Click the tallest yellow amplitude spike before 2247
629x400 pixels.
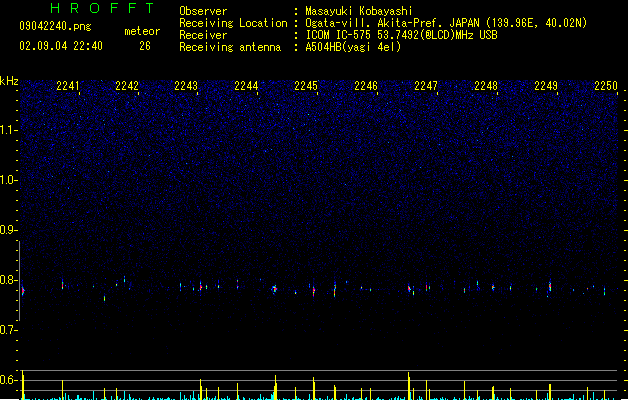click(x=409, y=386)
